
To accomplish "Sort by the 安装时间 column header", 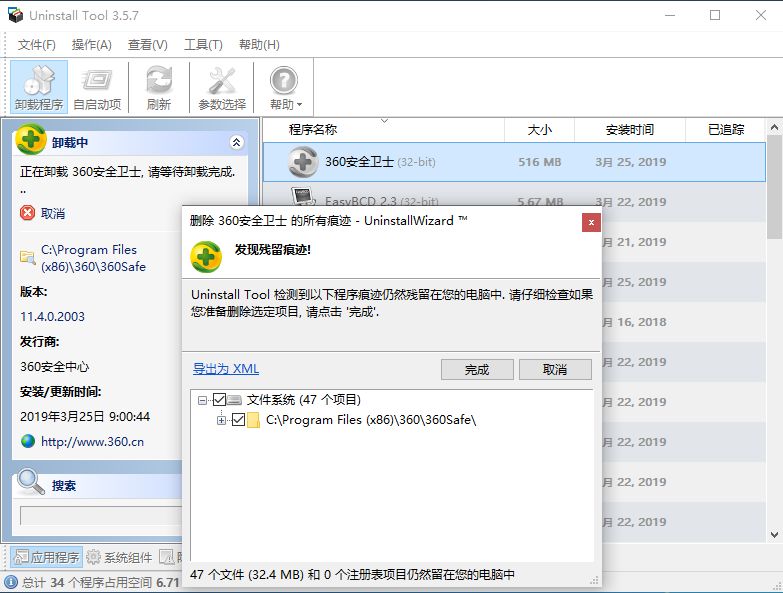I will pyautogui.click(x=630, y=130).
